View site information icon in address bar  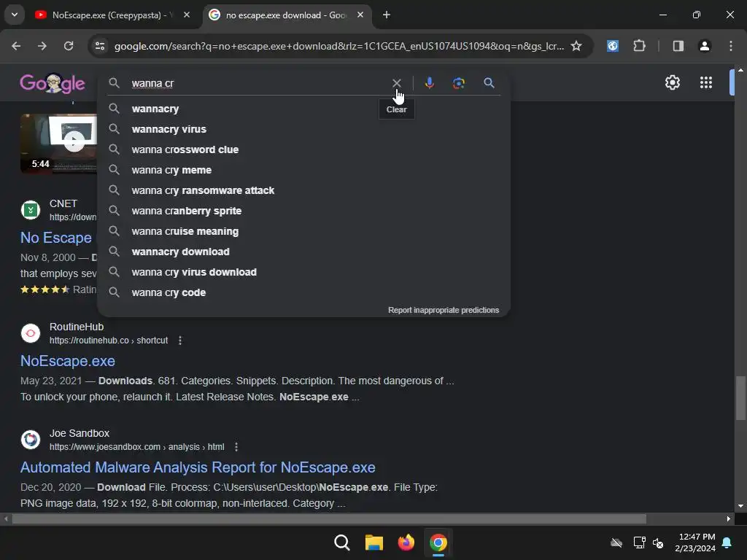[x=100, y=46]
